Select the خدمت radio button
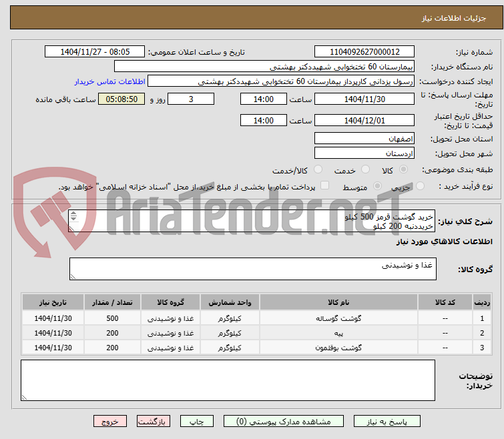504x439 pixels. (365, 169)
